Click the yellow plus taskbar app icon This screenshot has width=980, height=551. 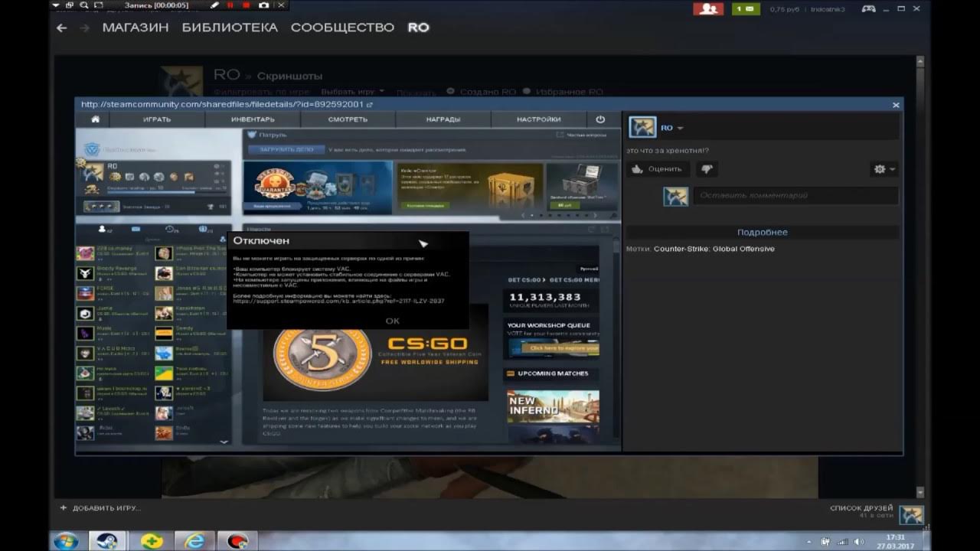152,540
